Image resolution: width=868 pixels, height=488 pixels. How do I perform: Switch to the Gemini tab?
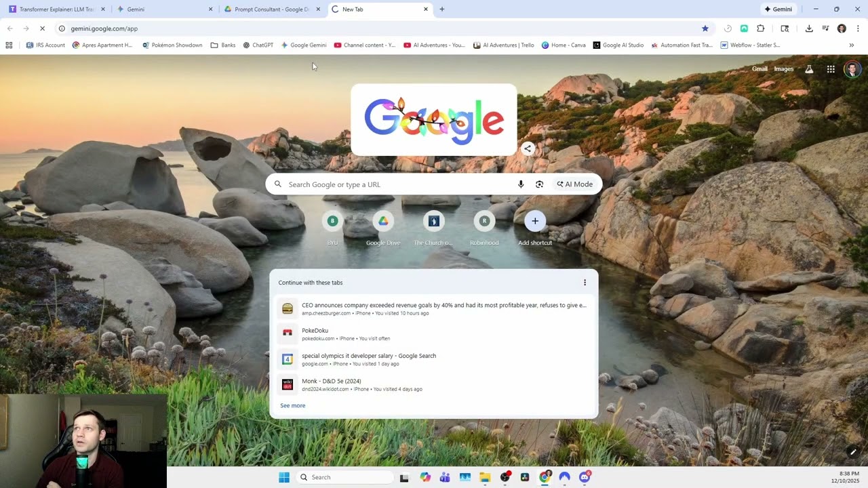(x=164, y=9)
